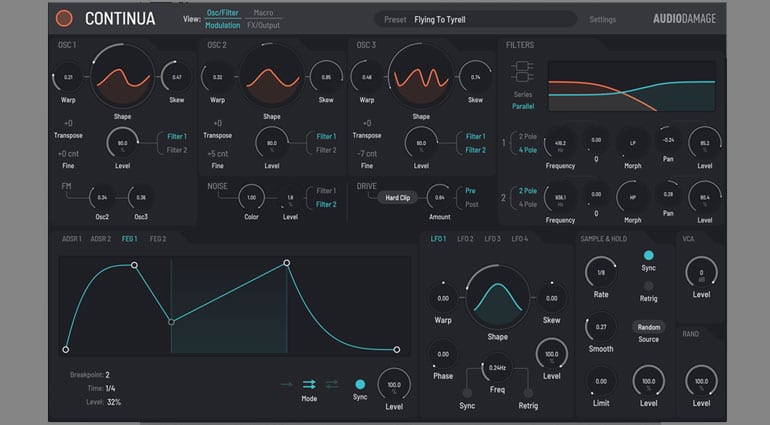
Task: Select the ping-pong envelope mode icon
Action: point(332,384)
